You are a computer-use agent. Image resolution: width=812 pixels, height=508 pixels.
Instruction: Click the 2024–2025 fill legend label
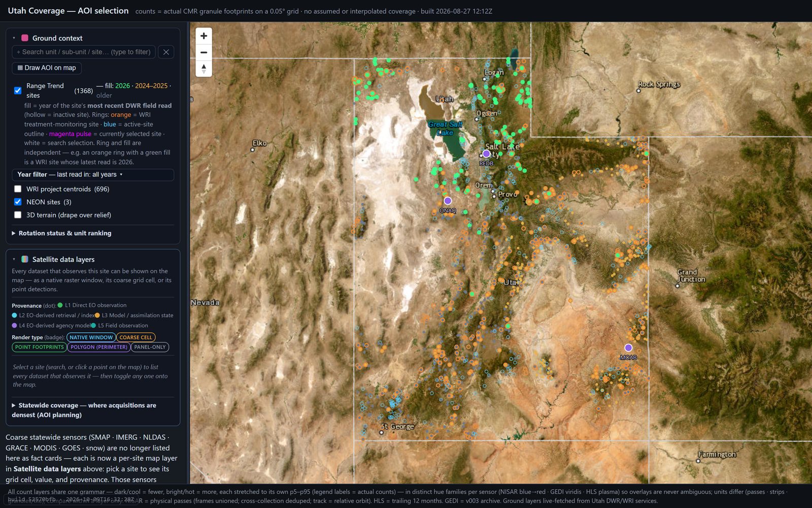(151, 86)
